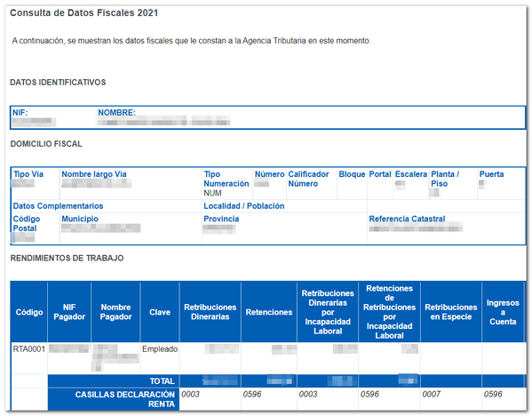The width and height of the screenshot is (532, 416).
Task: Select the Clave column header
Action: click(160, 312)
